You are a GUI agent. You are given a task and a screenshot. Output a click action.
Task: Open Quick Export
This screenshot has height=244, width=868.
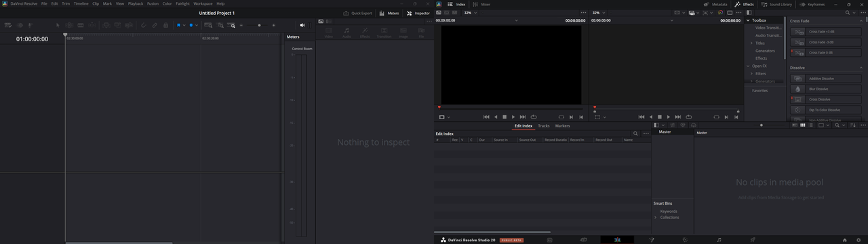(x=357, y=13)
